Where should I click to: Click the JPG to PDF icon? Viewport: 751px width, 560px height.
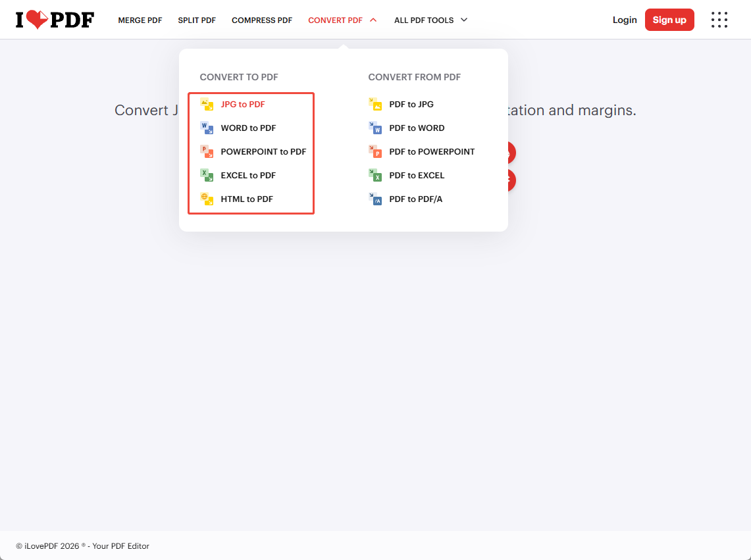[207, 104]
